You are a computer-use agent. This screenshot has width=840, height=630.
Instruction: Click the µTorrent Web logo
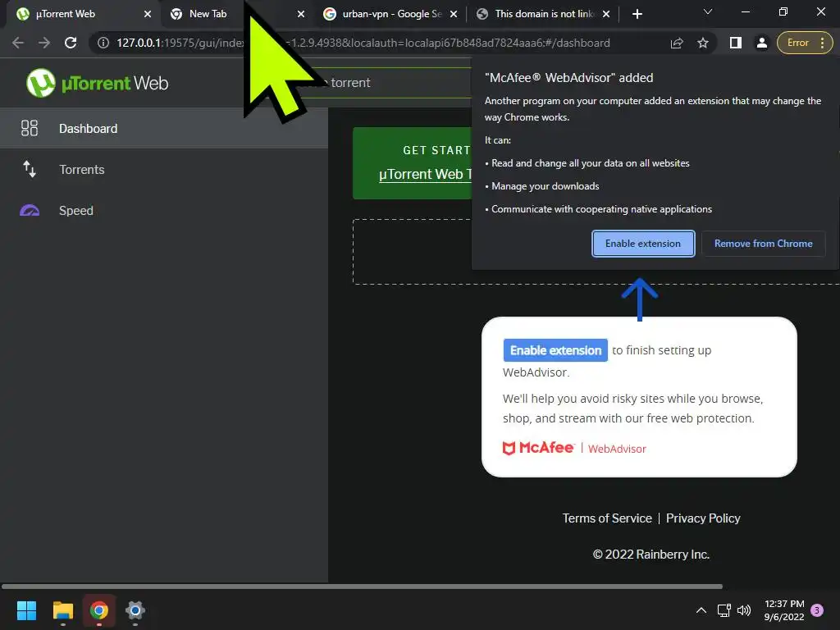(x=98, y=83)
